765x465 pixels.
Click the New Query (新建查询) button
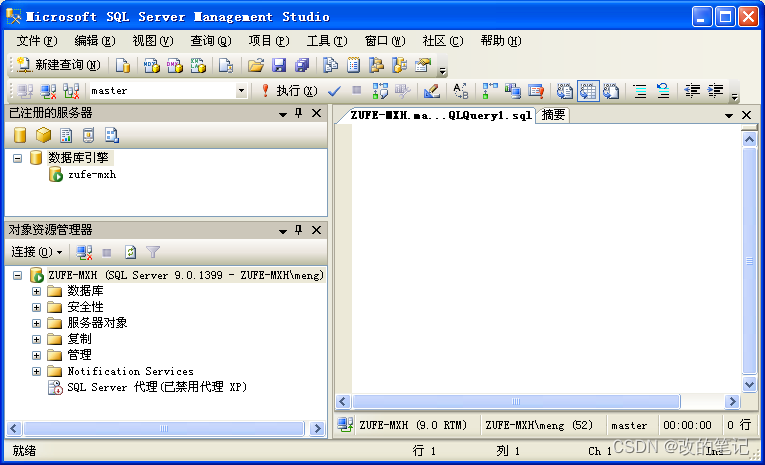[x=58, y=65]
